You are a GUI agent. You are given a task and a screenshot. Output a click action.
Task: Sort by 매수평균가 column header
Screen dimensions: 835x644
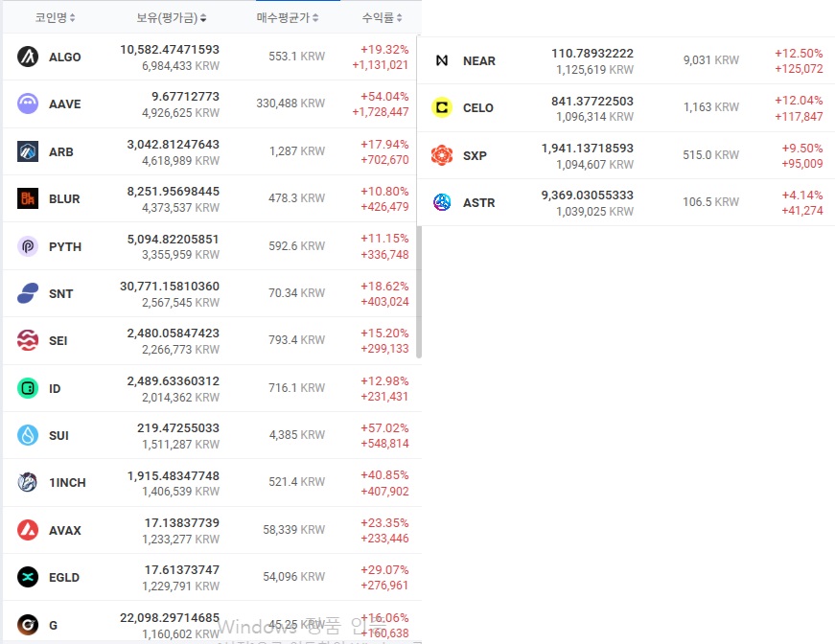click(x=288, y=17)
